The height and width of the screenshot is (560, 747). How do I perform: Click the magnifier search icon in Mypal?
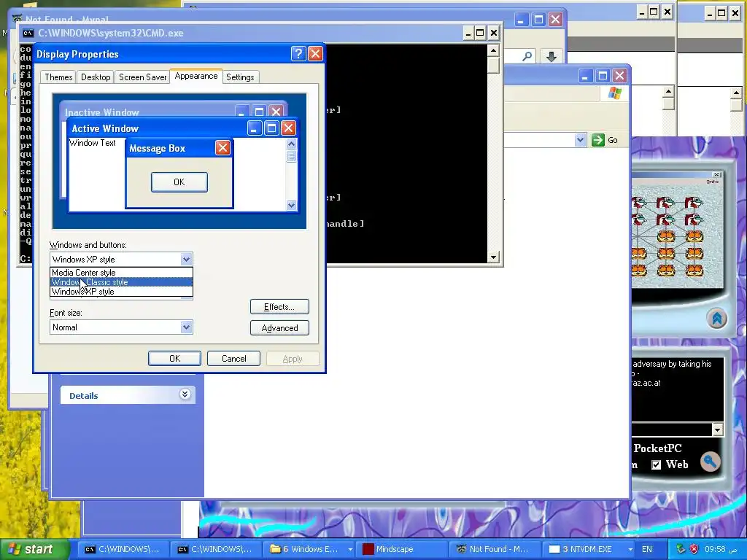tap(527, 57)
